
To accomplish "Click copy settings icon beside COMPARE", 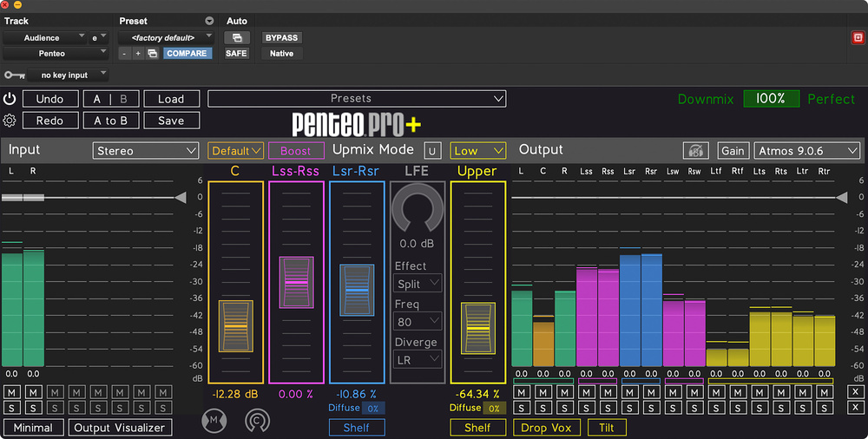I will coord(152,53).
